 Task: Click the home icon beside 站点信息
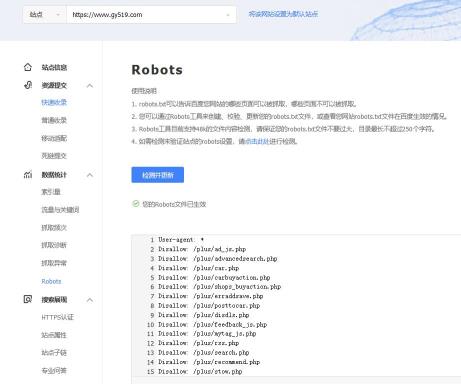click(x=28, y=67)
